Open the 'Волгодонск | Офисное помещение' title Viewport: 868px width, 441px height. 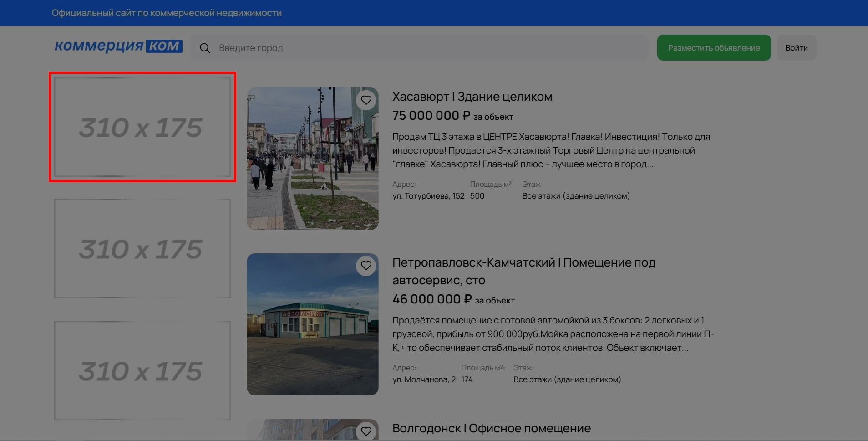[491, 428]
